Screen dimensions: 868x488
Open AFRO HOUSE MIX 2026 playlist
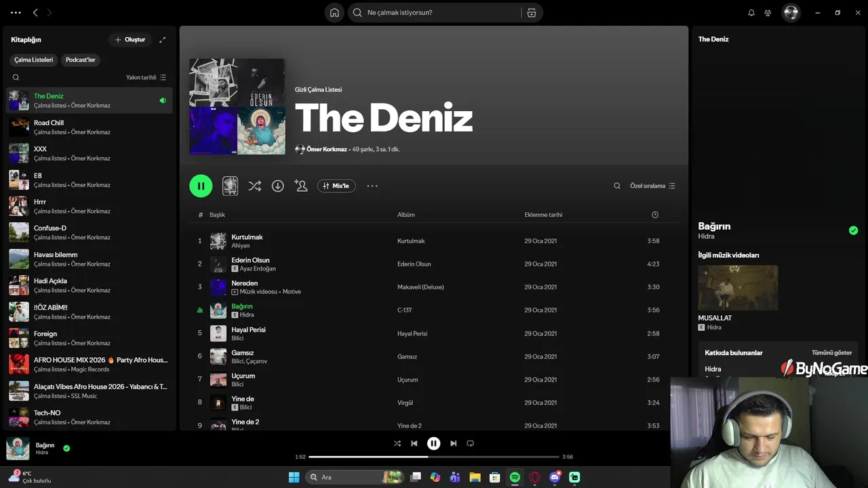[90, 365]
